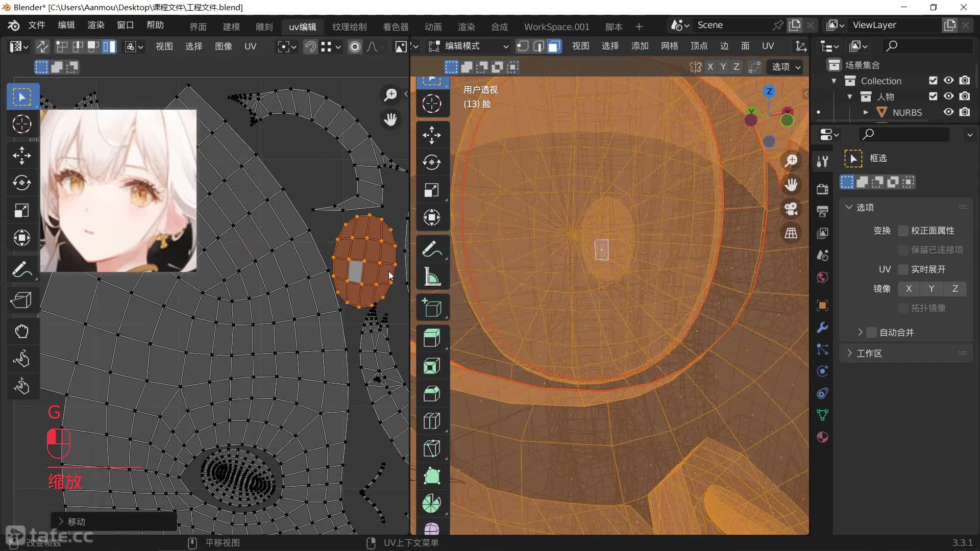Expand the NURBS object in outliner
This screenshot has width=980, height=551.
(x=866, y=112)
